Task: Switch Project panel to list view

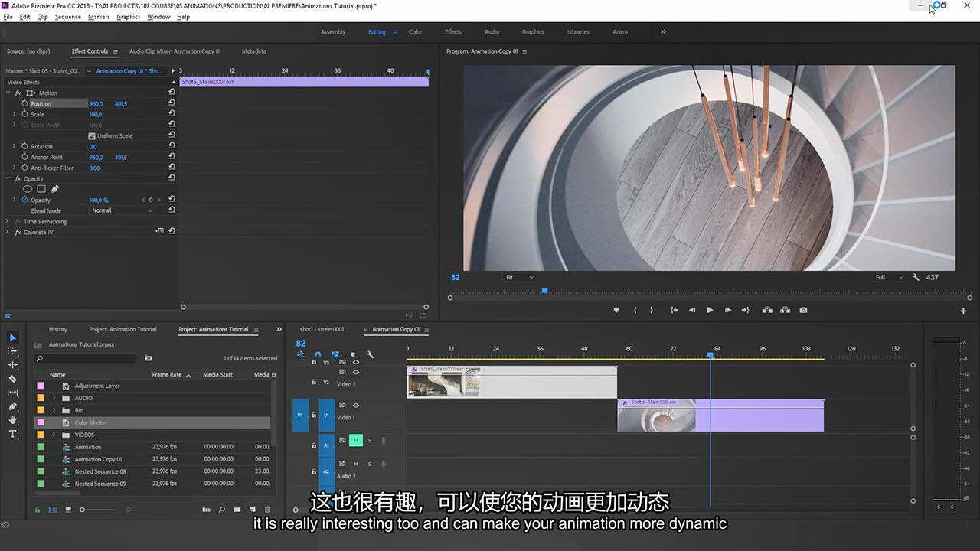Action: tap(53, 510)
